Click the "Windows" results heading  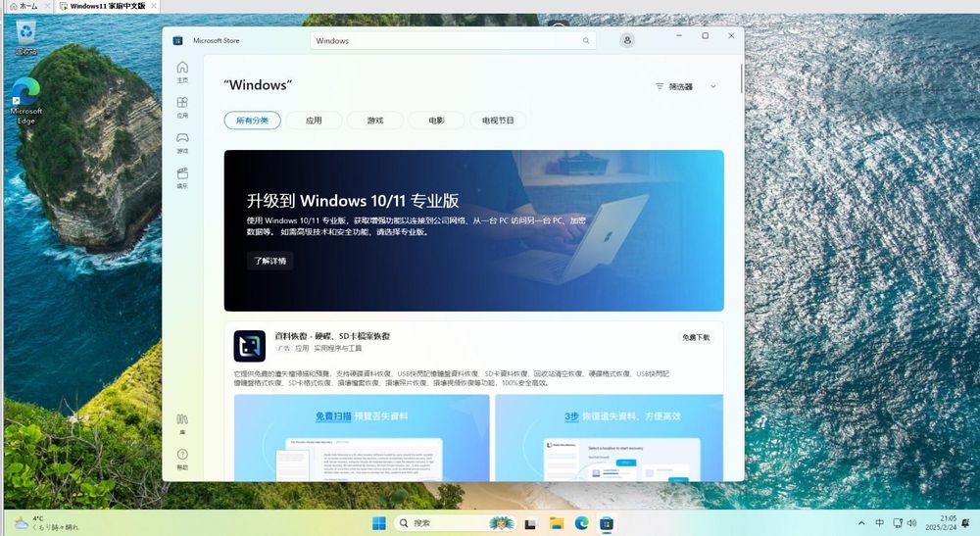point(258,85)
